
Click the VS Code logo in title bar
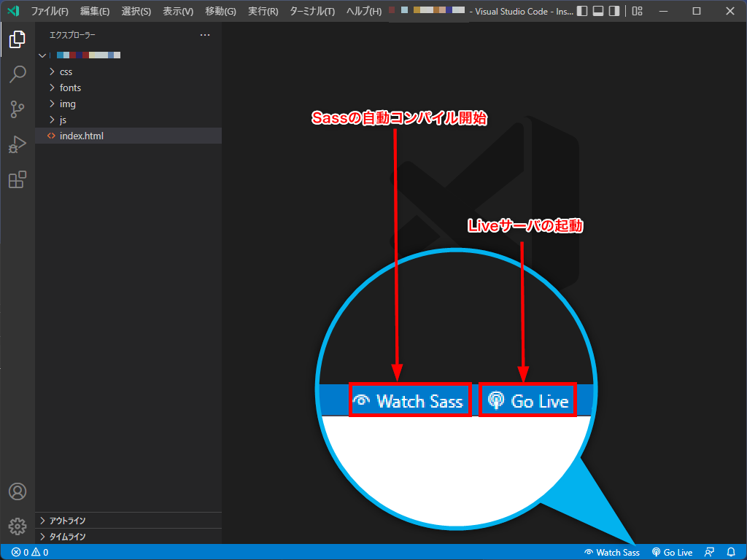14,10
